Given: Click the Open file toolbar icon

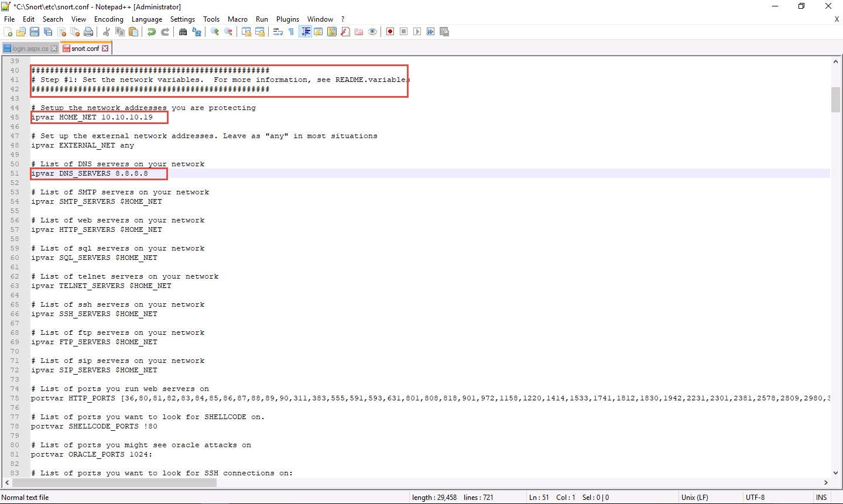Looking at the screenshot, I should click(21, 32).
